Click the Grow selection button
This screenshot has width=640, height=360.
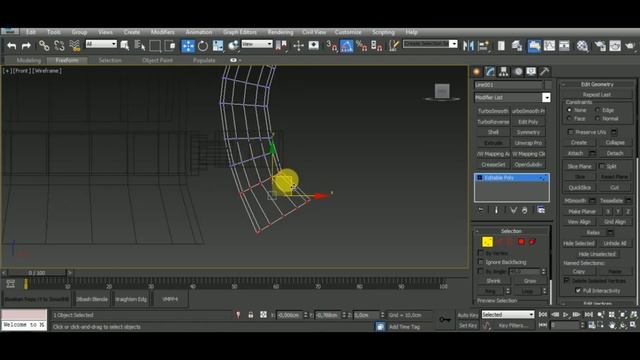[x=530, y=281]
